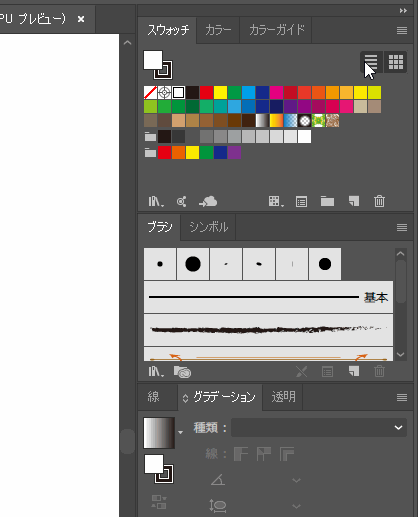Open the Swatches panel options menu
The height and width of the screenshot is (517, 418).
tap(402, 30)
